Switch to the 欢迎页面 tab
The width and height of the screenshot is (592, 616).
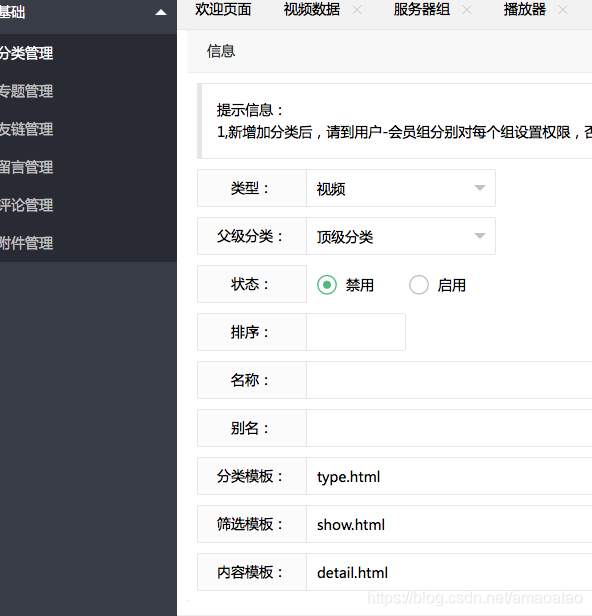pyautogui.click(x=223, y=9)
